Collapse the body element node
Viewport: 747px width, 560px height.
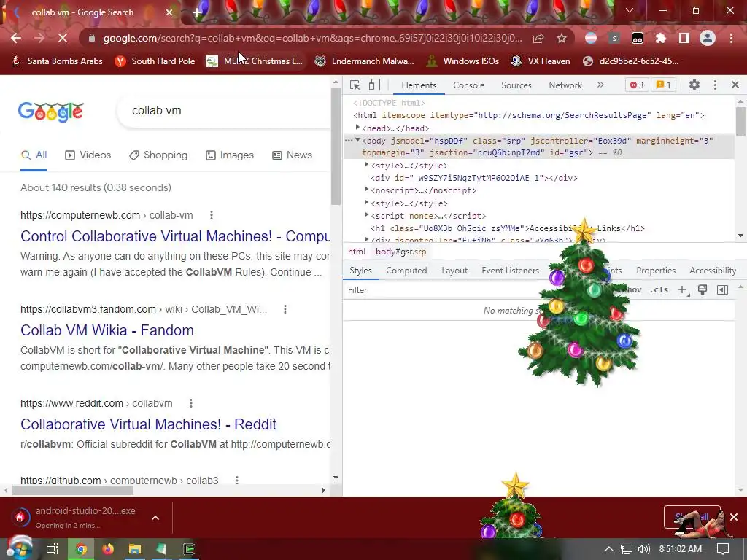pyautogui.click(x=357, y=140)
